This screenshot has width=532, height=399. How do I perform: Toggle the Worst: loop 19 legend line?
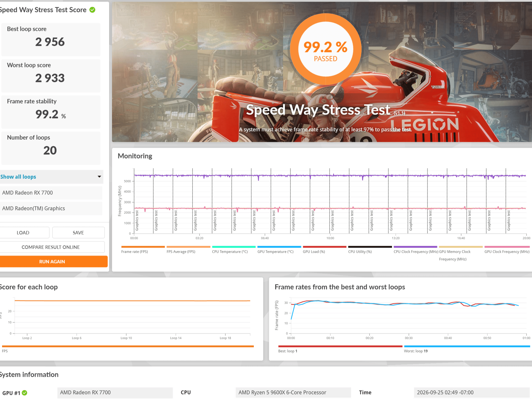pos(467,349)
